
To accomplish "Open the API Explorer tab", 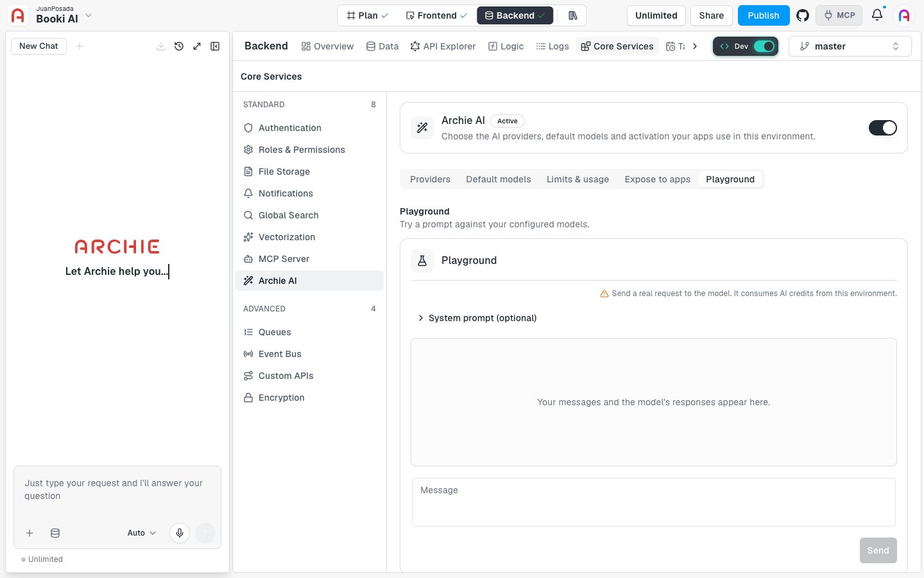I will 443,46.
